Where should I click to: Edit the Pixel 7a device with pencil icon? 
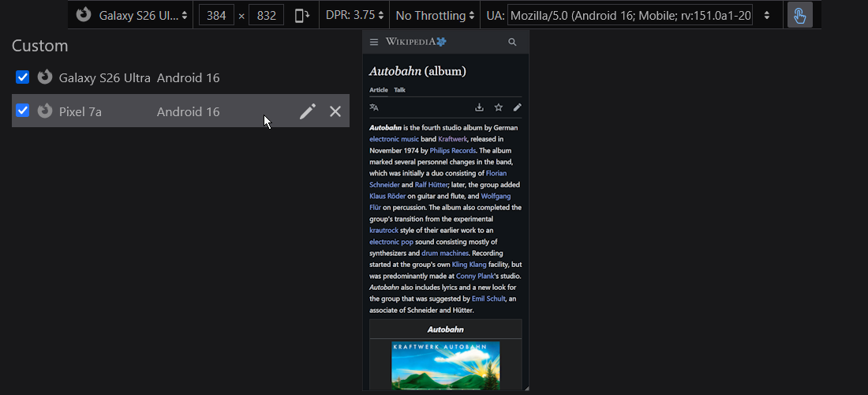tap(308, 111)
